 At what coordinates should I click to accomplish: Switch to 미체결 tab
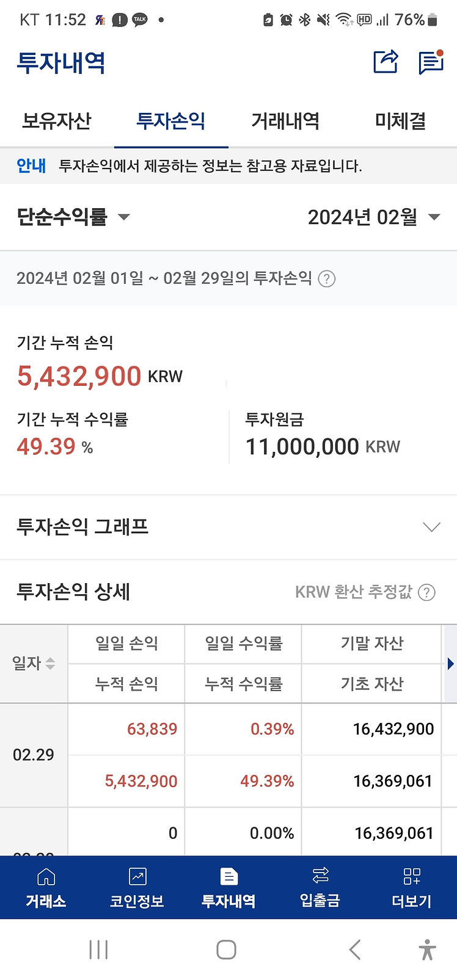tap(400, 121)
